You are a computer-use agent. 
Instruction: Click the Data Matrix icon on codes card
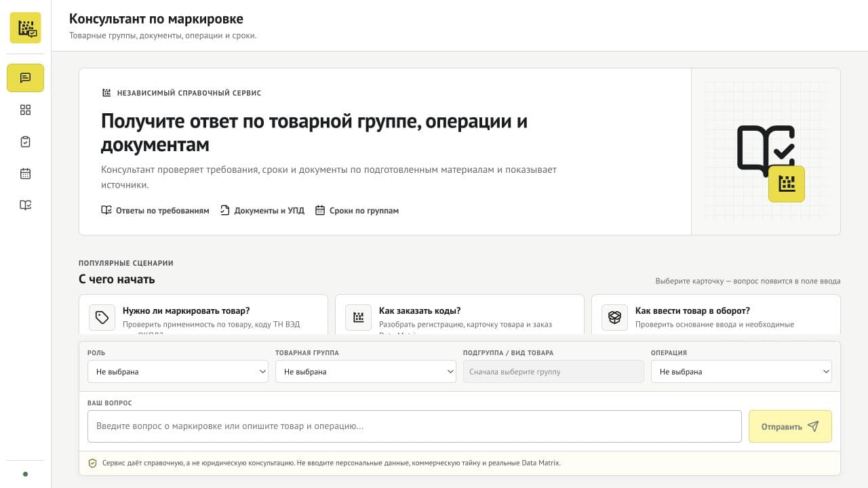pyautogui.click(x=358, y=317)
